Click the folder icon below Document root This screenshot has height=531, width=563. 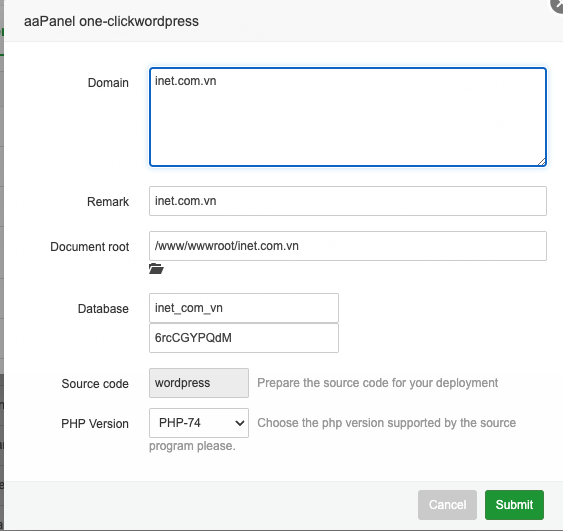156,269
